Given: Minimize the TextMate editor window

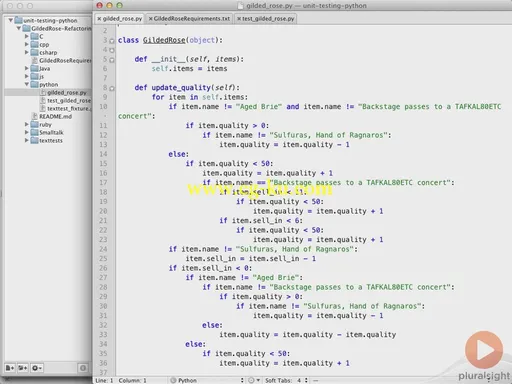Looking at the screenshot, I should [109, 5].
